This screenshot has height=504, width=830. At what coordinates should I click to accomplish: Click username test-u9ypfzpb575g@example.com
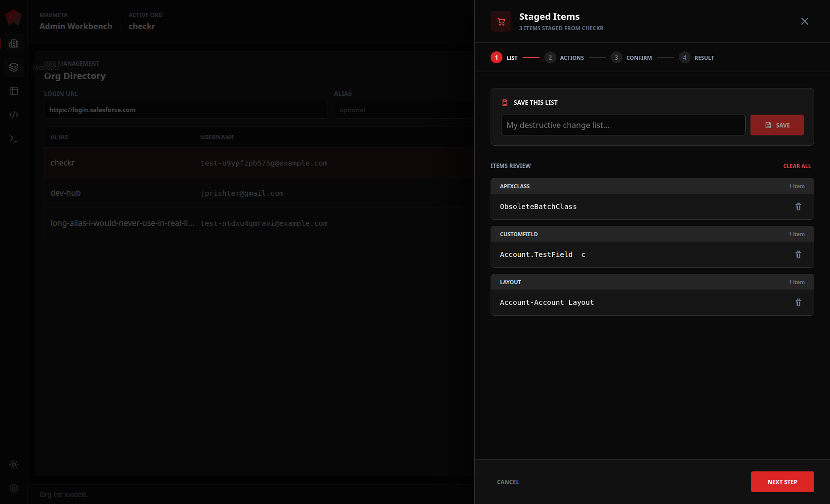coord(264,163)
